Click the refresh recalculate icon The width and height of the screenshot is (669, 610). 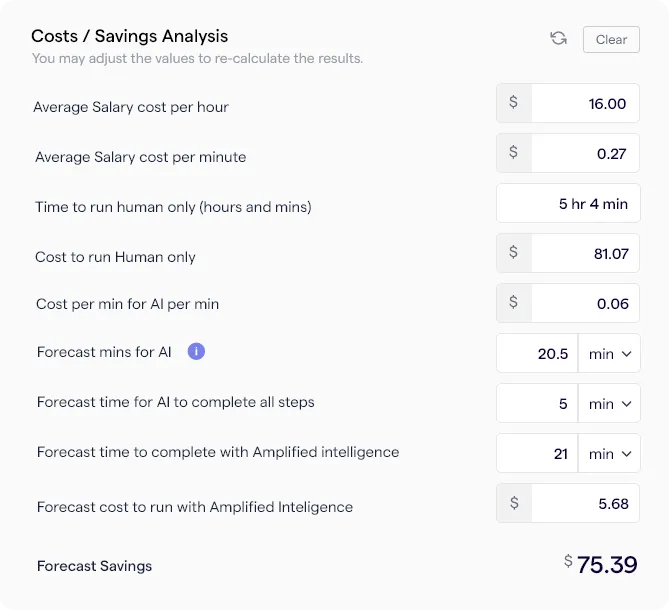tap(558, 38)
